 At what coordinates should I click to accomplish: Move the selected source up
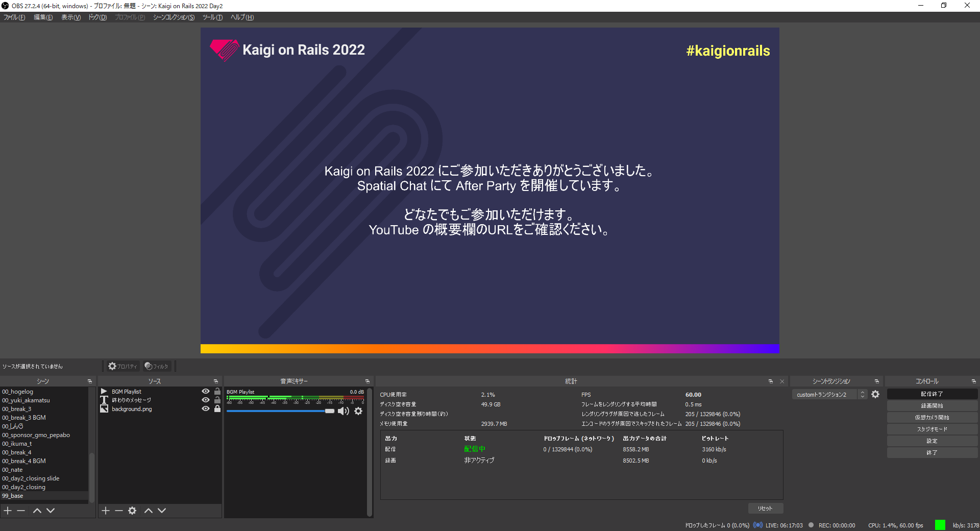coord(149,511)
